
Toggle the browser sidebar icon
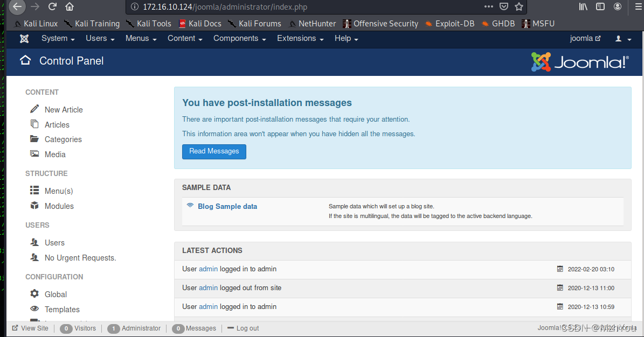(x=600, y=6)
